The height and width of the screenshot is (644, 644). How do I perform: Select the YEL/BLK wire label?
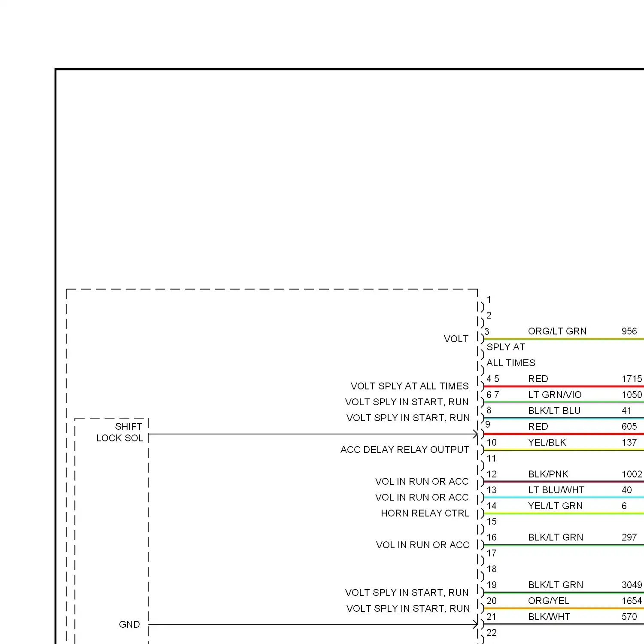tap(547, 442)
